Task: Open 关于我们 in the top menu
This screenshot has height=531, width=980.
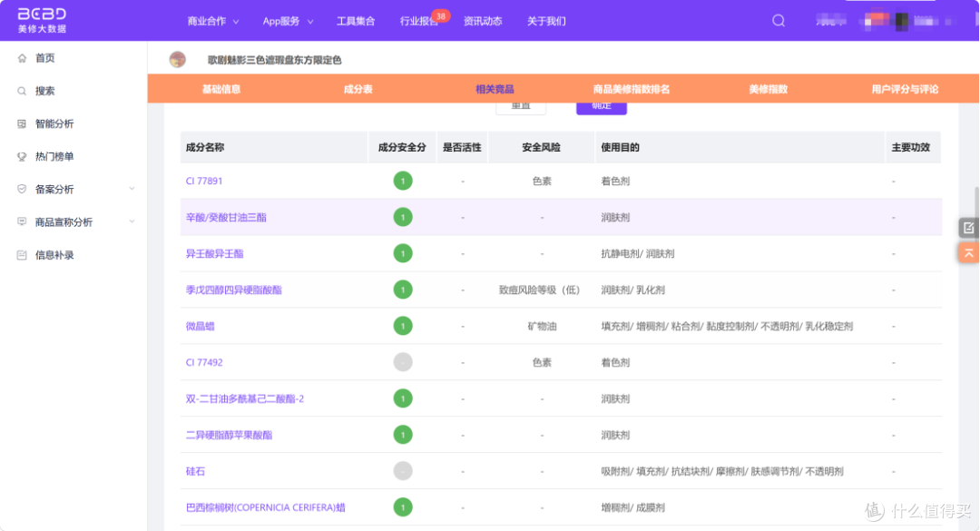Action: 546,21
